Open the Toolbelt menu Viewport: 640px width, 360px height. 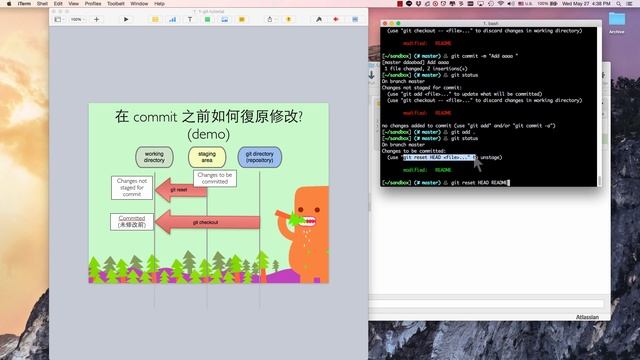coord(116,4)
